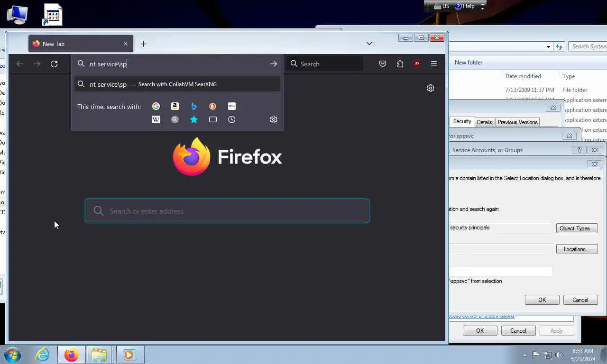Switch to the Previous Versions tab
The image size is (607, 364).
click(517, 122)
